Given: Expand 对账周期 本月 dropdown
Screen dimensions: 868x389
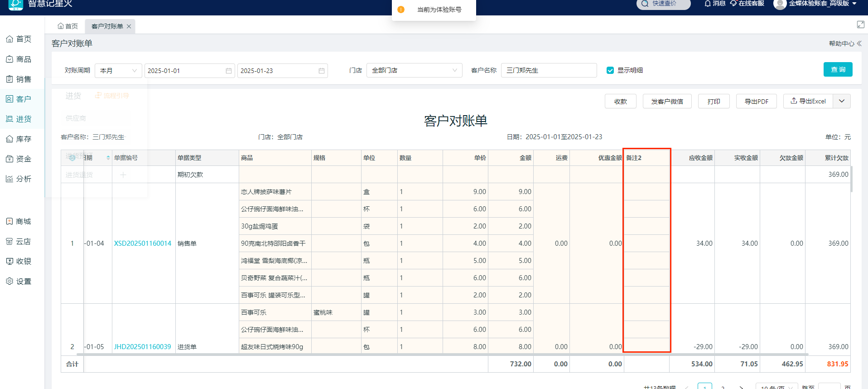Looking at the screenshot, I should coord(118,71).
